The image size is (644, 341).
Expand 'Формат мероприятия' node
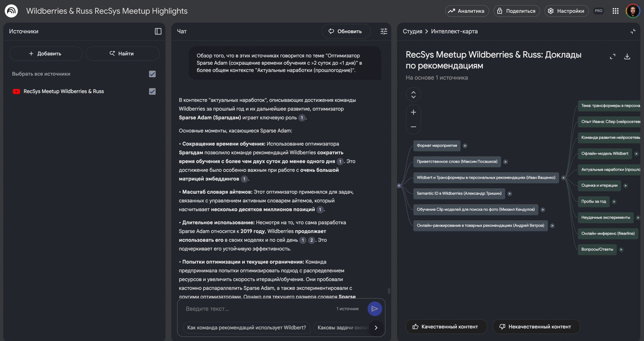click(x=465, y=146)
